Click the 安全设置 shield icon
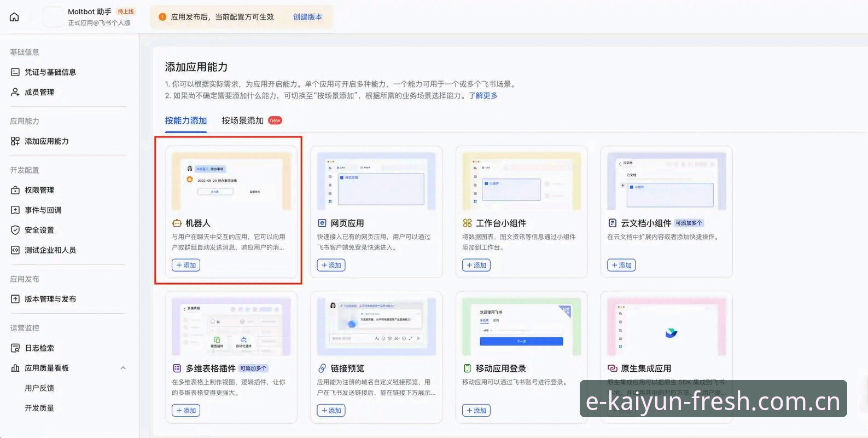Image resolution: width=868 pixels, height=438 pixels. [15, 230]
